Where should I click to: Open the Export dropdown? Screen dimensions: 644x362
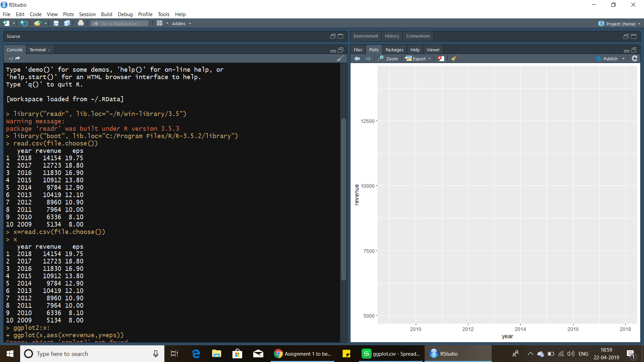pos(418,59)
